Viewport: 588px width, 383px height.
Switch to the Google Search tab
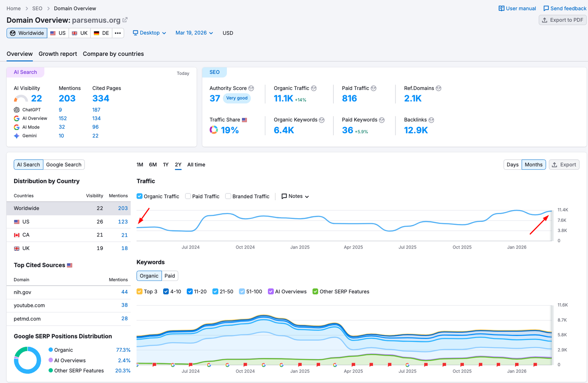pos(64,165)
